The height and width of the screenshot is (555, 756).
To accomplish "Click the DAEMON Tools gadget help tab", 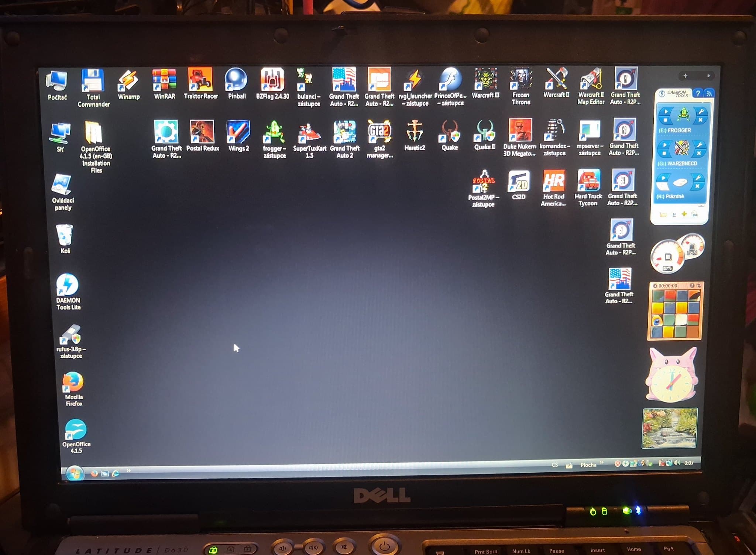I will [x=697, y=93].
